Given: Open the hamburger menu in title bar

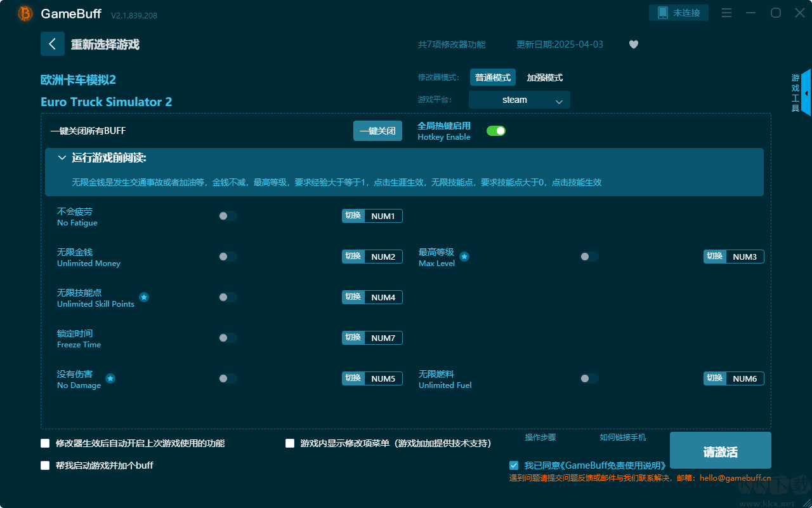Looking at the screenshot, I should point(727,13).
